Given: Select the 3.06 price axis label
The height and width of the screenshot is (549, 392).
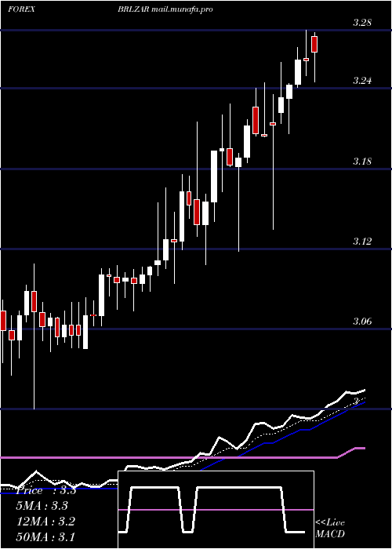Looking at the screenshot, I should coord(362,322).
